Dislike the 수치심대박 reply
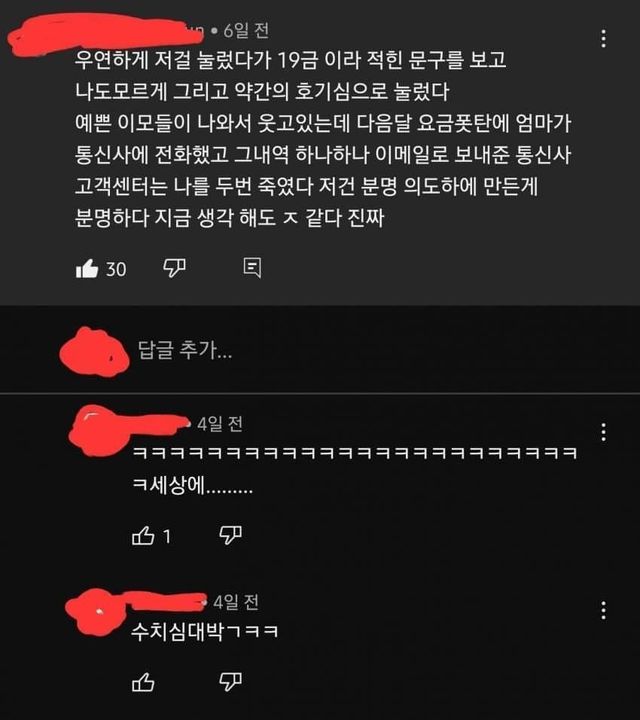The width and height of the screenshot is (640, 720). [x=230, y=682]
